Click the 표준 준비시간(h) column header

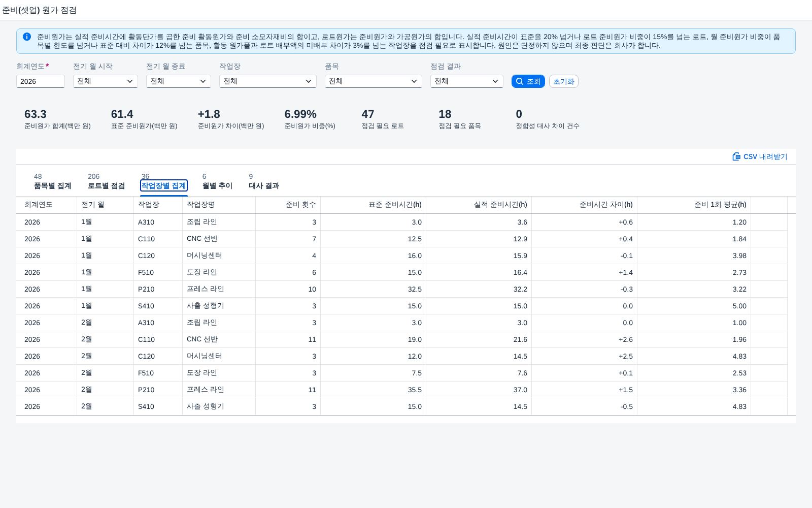374,205
